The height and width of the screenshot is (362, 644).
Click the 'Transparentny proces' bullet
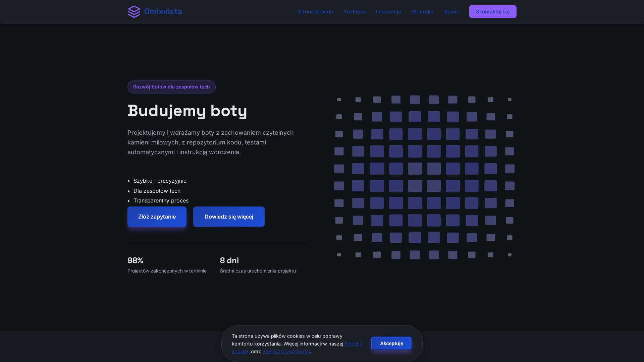click(161, 200)
